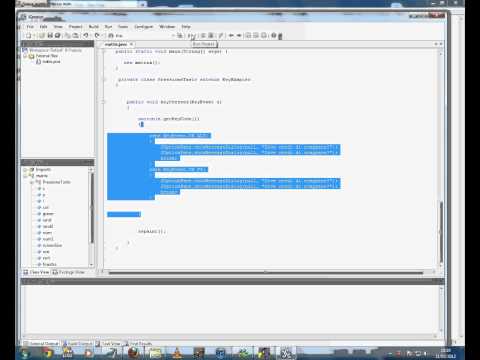Switch to the Find Results tab
The width and height of the screenshot is (480, 360).
[x=138, y=343]
